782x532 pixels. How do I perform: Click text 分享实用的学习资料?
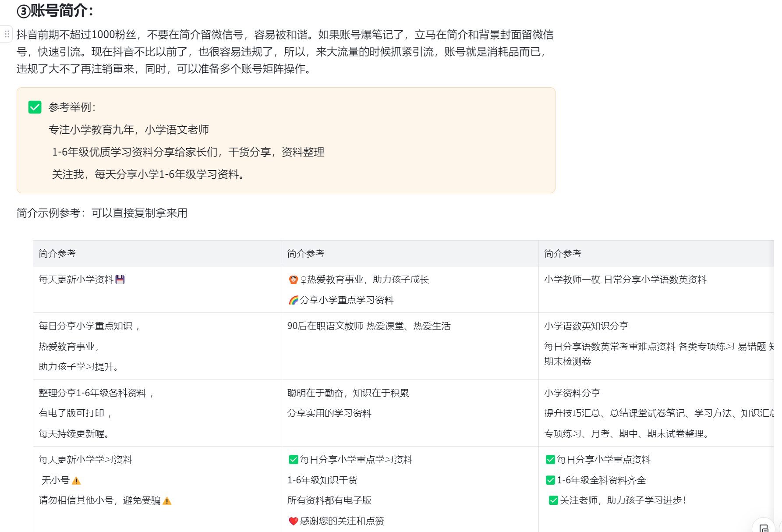pyautogui.click(x=329, y=413)
